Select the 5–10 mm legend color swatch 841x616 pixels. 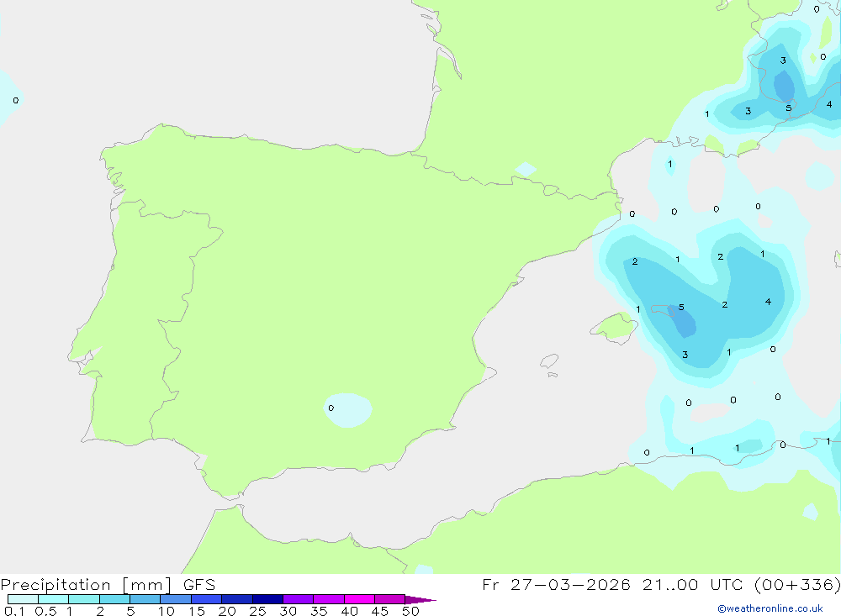tap(145, 599)
